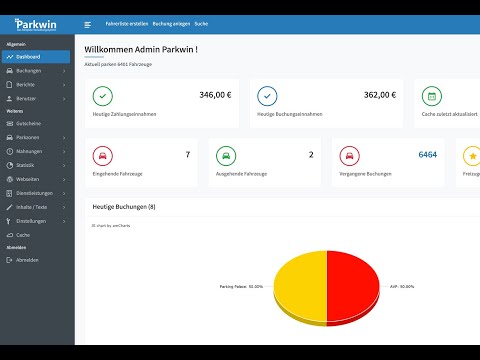Image resolution: width=480 pixels, height=360 pixels.
Task: Expand the Webseiten submenu chevron
Action: [x=64, y=180]
